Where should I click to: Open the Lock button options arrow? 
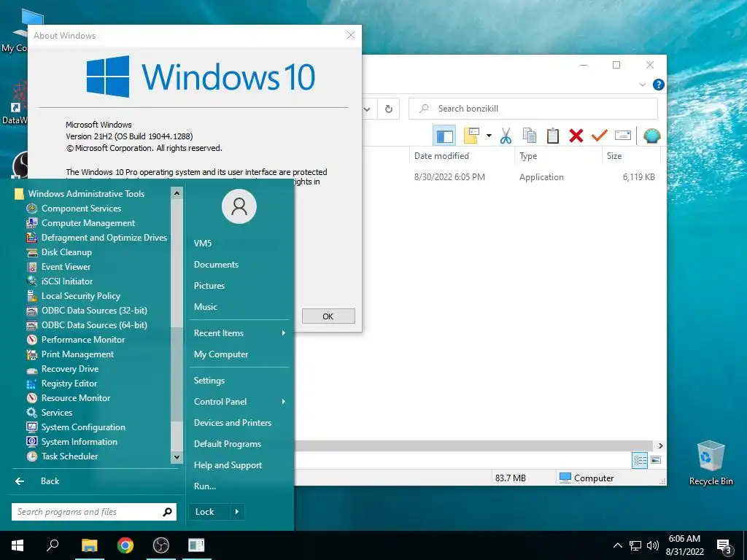pyautogui.click(x=237, y=512)
